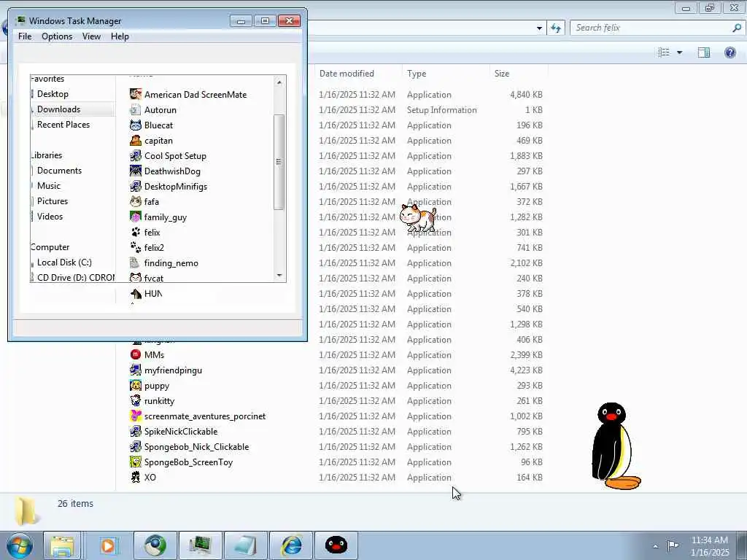Screen dimensions: 747x560
Task: Click the Change your view icon
Action: [664, 52]
